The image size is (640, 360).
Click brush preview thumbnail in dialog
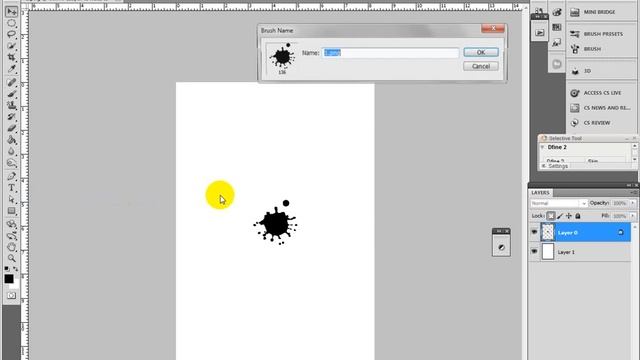tap(282, 58)
